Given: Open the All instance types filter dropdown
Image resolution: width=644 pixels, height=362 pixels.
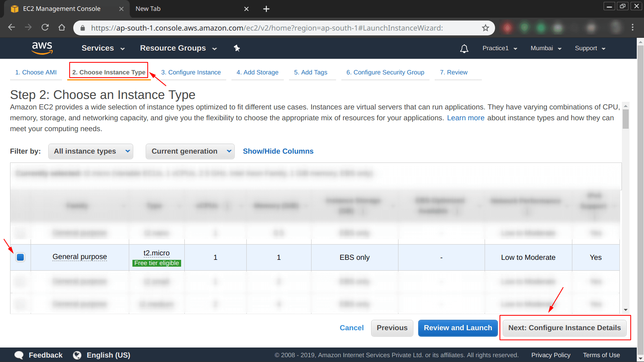Looking at the screenshot, I should 91,152.
